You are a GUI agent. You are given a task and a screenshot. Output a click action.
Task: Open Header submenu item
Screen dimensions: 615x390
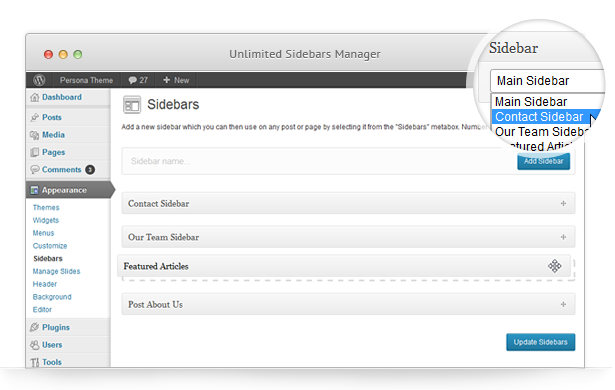coord(45,284)
